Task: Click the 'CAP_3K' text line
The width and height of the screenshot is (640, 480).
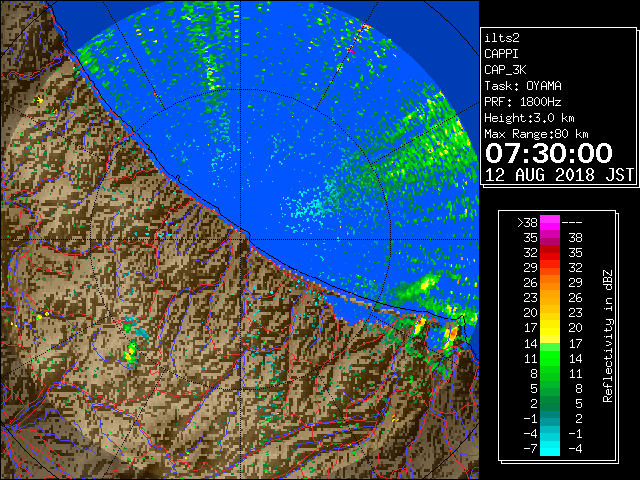Action: (x=505, y=70)
